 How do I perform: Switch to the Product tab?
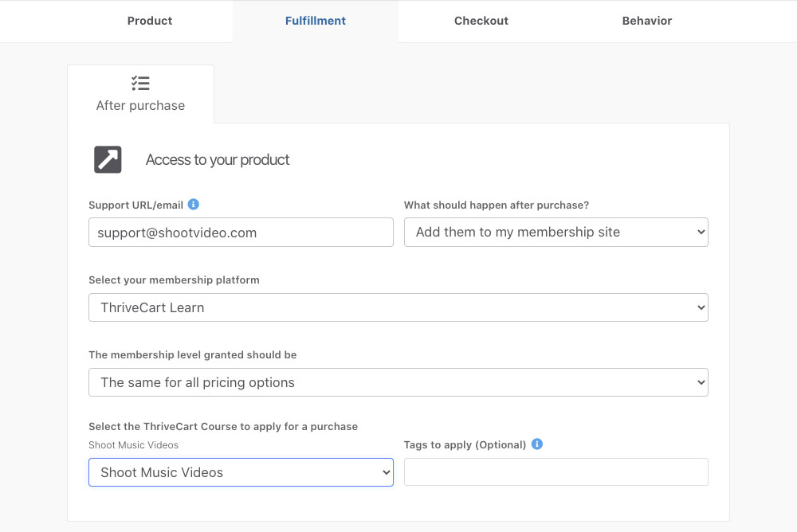pos(150,21)
